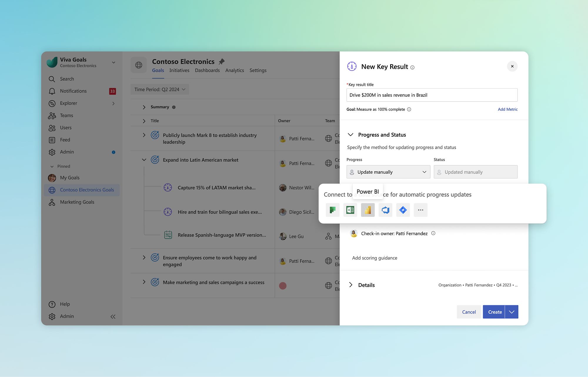Expand Publicly launch Mark 8 objective

[x=144, y=135]
